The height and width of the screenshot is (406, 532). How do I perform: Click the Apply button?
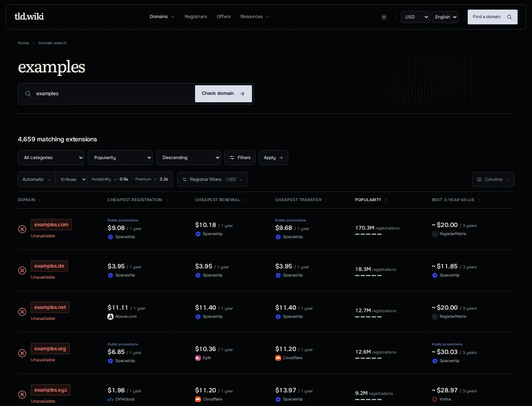[x=273, y=158]
